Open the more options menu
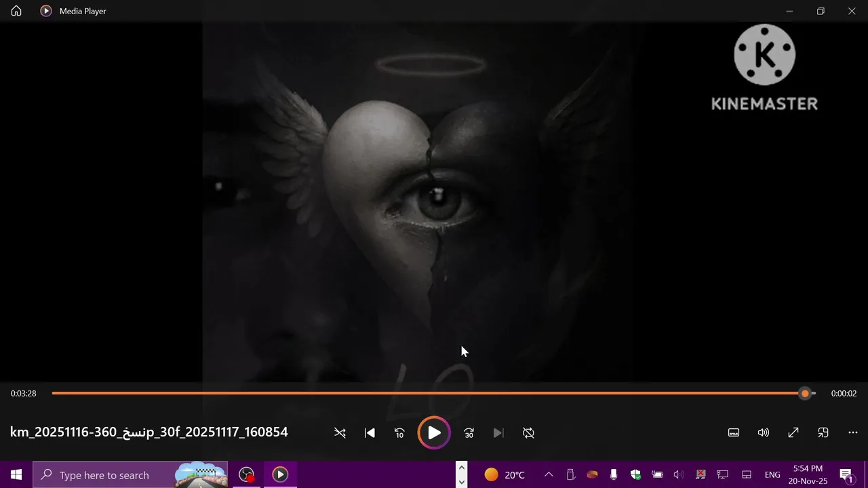Image resolution: width=868 pixels, height=488 pixels. tap(853, 433)
